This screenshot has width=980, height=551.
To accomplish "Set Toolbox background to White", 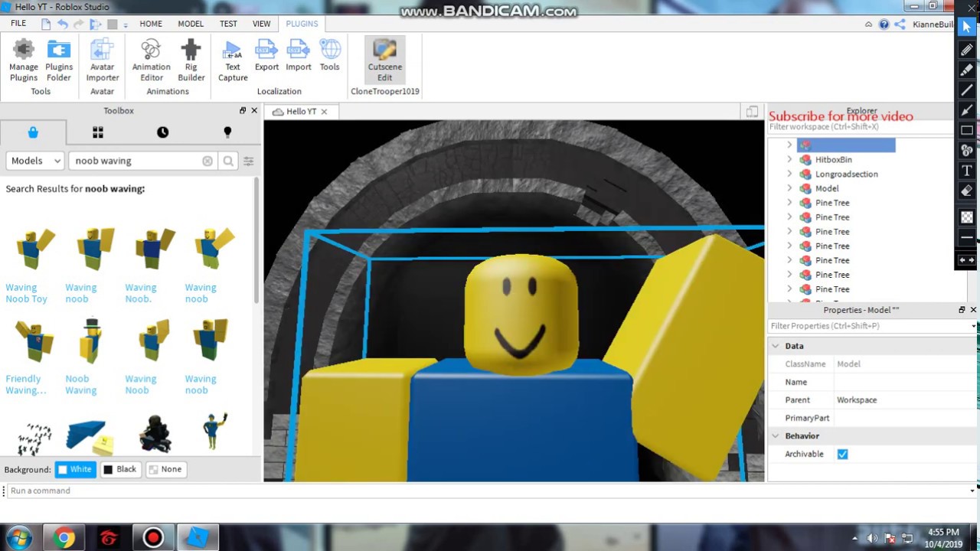I will (74, 469).
